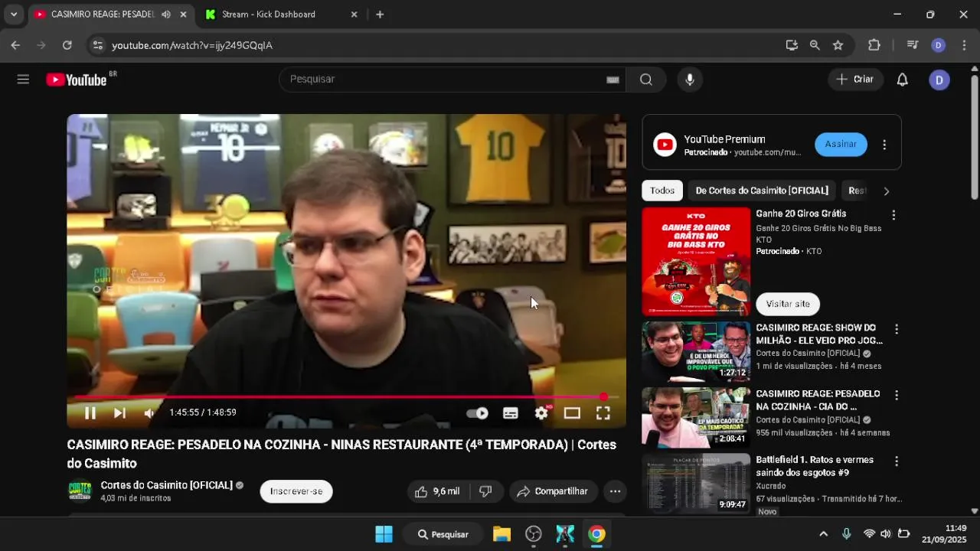Image resolution: width=980 pixels, height=551 pixels.
Task: Click the Assinar YouTube Premium button
Action: click(841, 144)
